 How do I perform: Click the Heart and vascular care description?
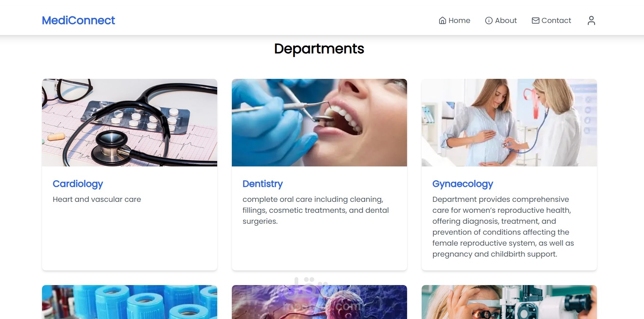pyautogui.click(x=97, y=199)
